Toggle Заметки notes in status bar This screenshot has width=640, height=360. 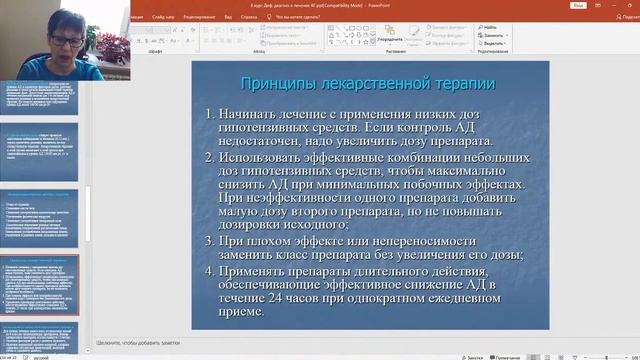[x=472, y=358]
